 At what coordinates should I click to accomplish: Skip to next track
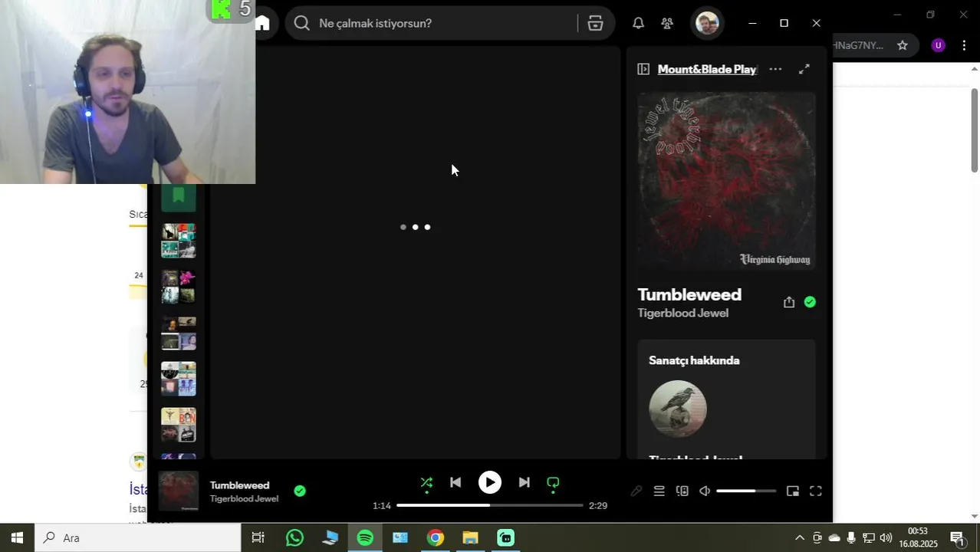pyautogui.click(x=524, y=483)
